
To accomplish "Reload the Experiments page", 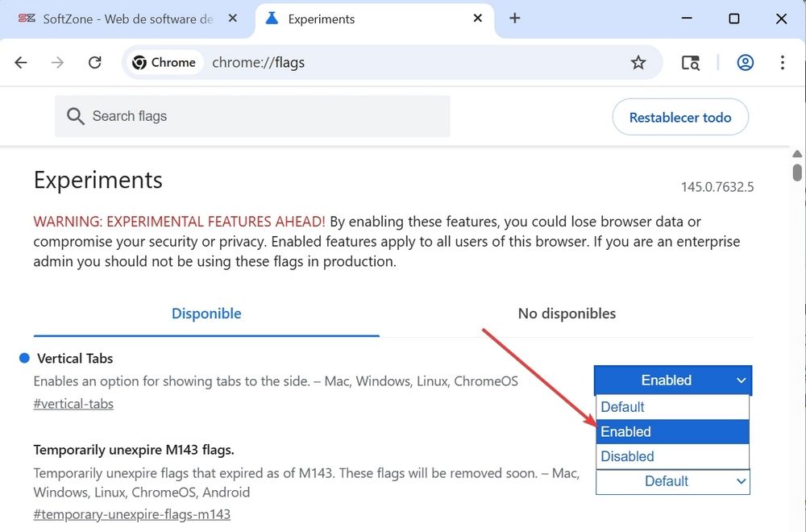I will 94,62.
